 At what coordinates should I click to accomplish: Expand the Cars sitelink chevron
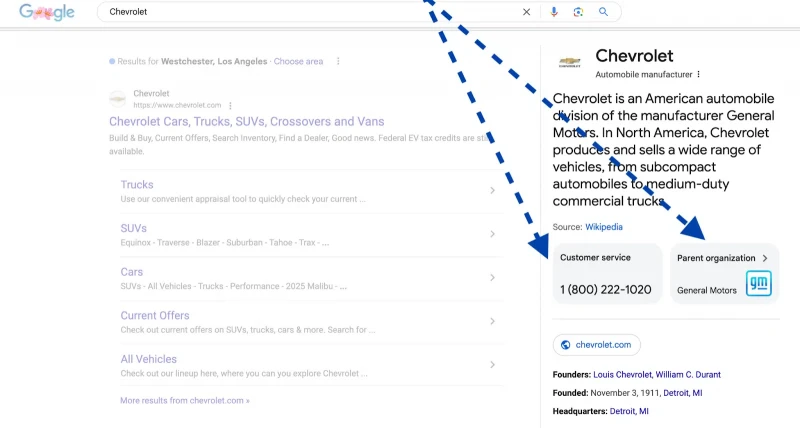[492, 278]
